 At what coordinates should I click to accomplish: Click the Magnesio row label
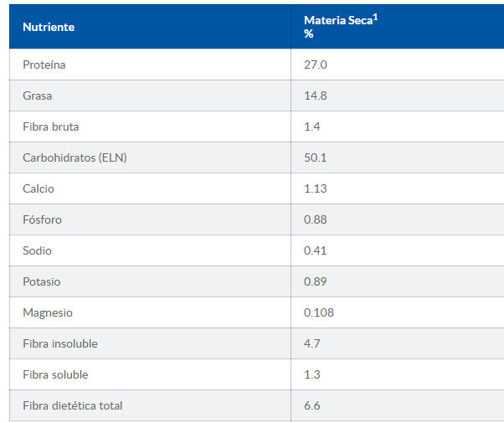click(48, 312)
